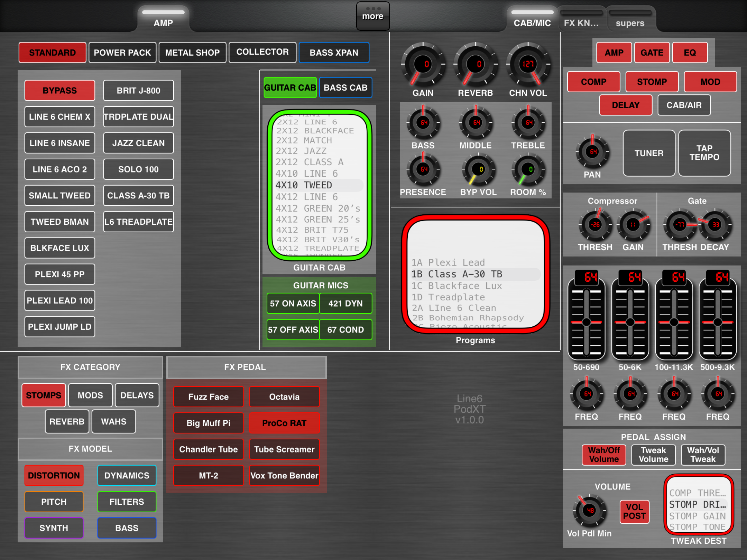Switch to the AMP tab
This screenshot has width=747, height=560.
(163, 19)
